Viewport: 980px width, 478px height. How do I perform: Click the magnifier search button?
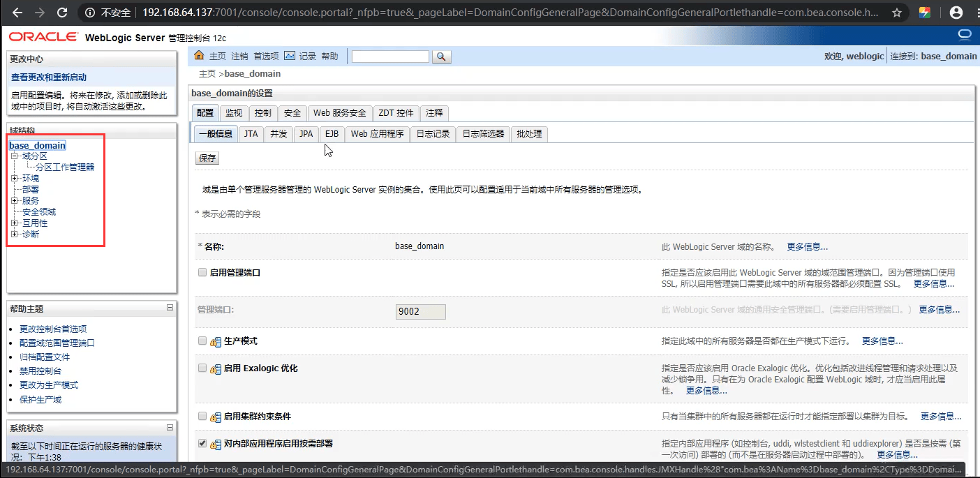(x=442, y=57)
